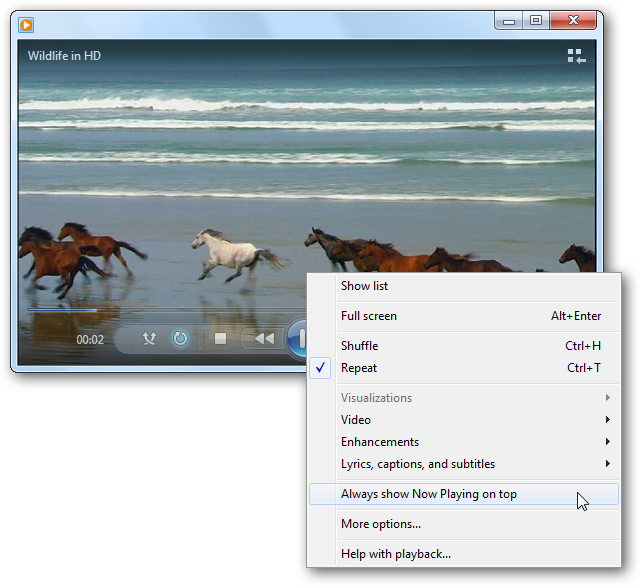Click the previous/rewind button
The image size is (640, 586).
click(264, 338)
